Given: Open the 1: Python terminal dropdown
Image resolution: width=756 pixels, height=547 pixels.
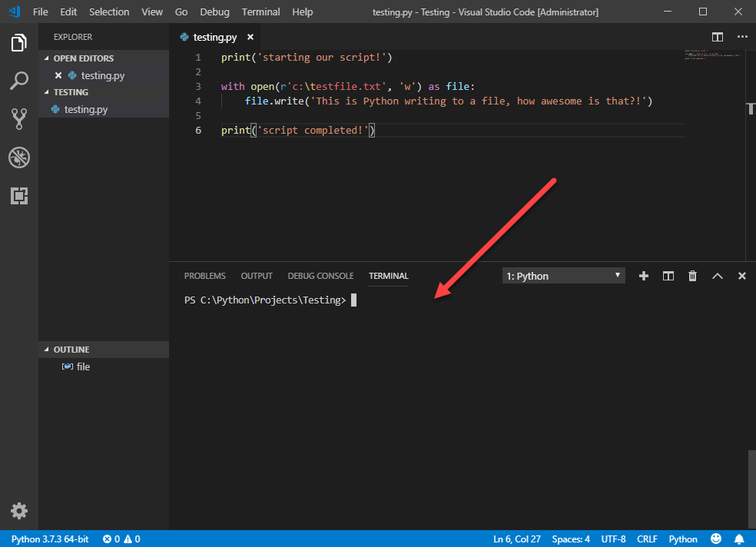Looking at the screenshot, I should click(x=563, y=276).
